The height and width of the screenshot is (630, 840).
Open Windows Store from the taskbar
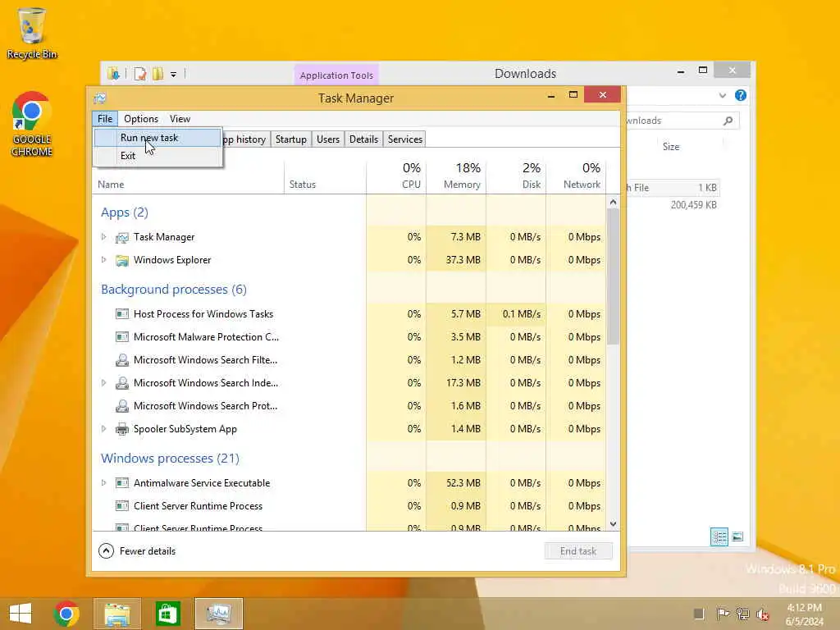pos(167,614)
